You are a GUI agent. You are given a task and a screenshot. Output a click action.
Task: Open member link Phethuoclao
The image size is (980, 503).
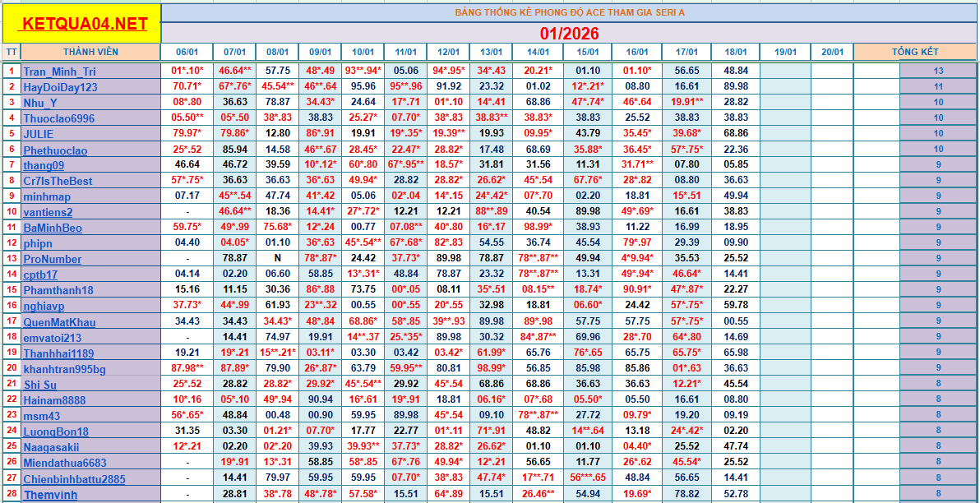click(x=55, y=150)
